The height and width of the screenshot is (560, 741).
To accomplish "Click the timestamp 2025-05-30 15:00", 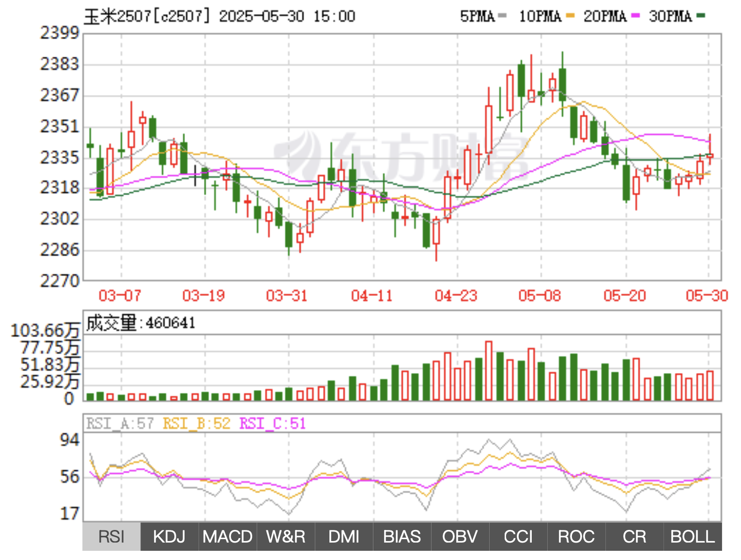I will point(287,16).
